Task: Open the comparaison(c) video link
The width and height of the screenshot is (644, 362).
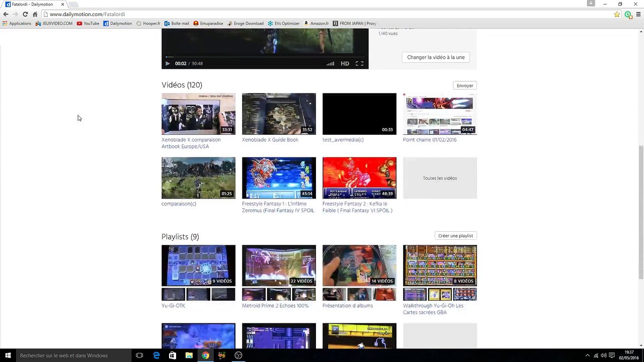Action: (x=179, y=204)
